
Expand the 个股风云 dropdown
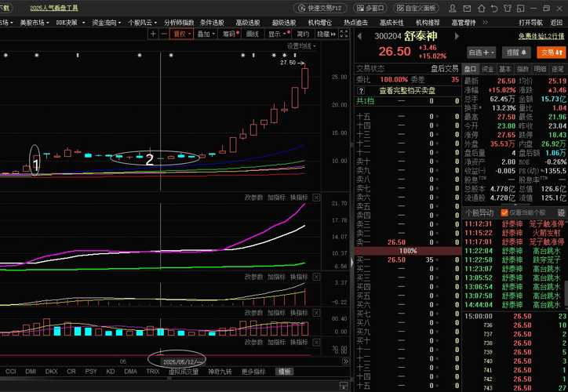tap(142, 23)
